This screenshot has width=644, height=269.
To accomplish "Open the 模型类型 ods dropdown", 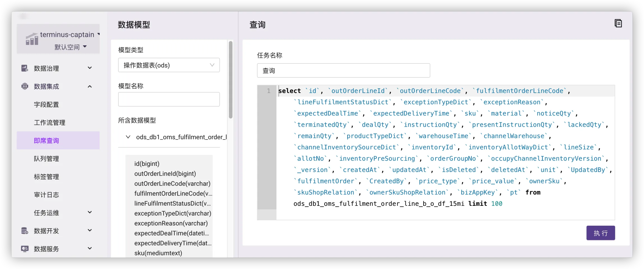I will click(169, 65).
